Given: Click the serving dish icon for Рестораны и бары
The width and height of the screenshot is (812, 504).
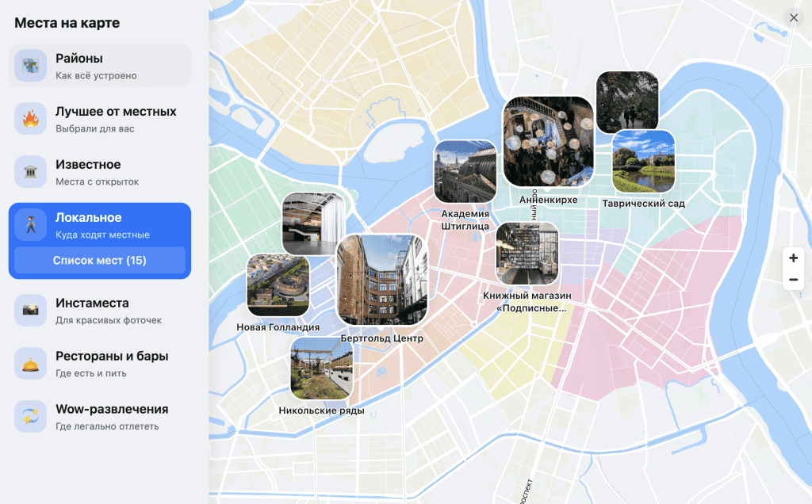Looking at the screenshot, I should pyautogui.click(x=30, y=363).
